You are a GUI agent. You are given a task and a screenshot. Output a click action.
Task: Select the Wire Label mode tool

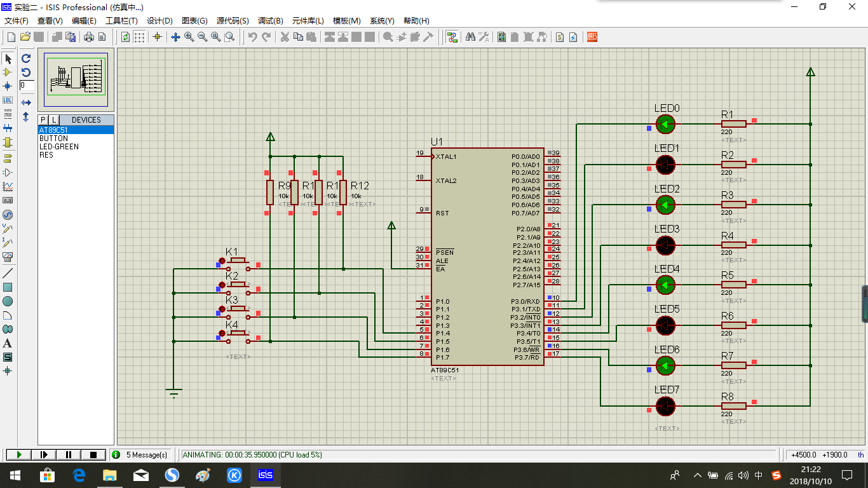pyautogui.click(x=8, y=100)
